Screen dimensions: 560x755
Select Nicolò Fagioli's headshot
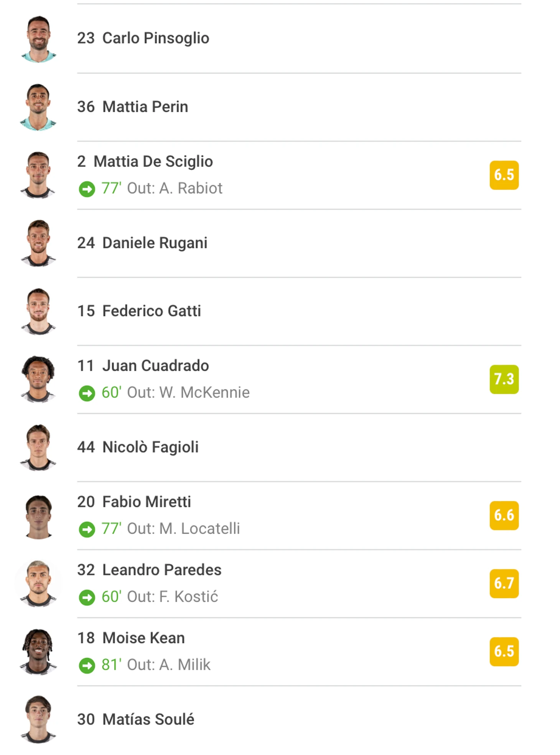coord(38,448)
